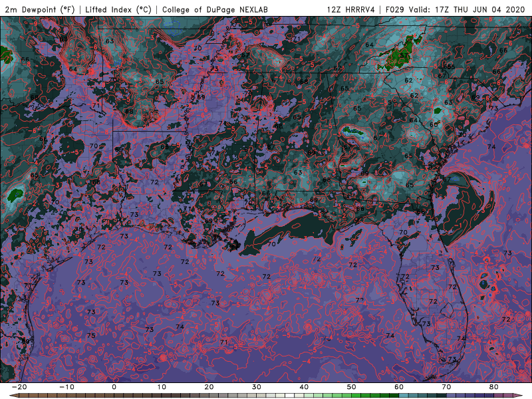
Task: Click the 40 label on the color scale
Action: click(304, 387)
